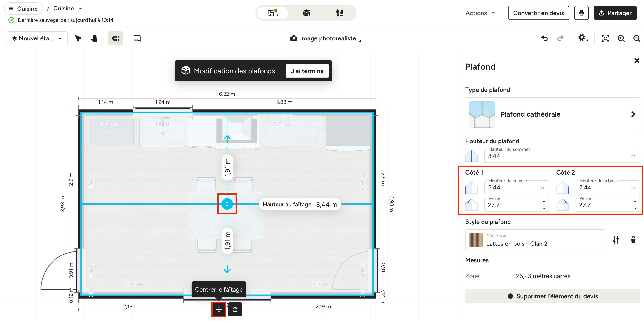Screen dimensions: 644x321
Task: Switch to 3D view mode
Action: 306,13
